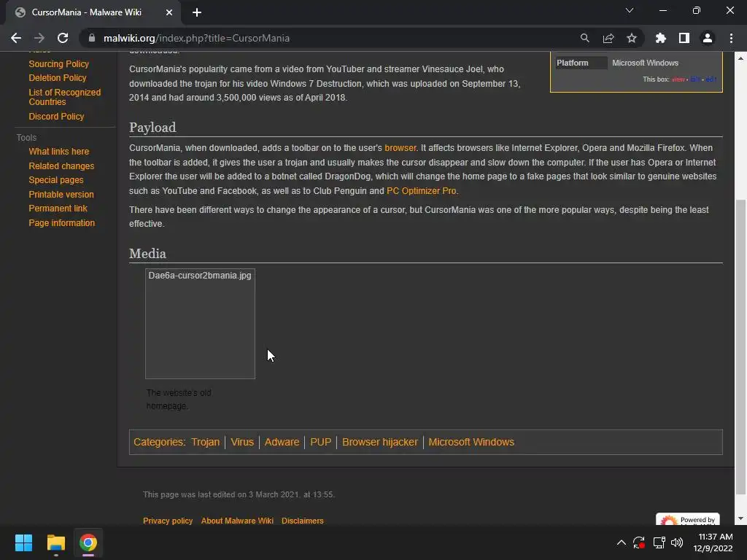
Task: Go back to the previous page
Action: (16, 38)
